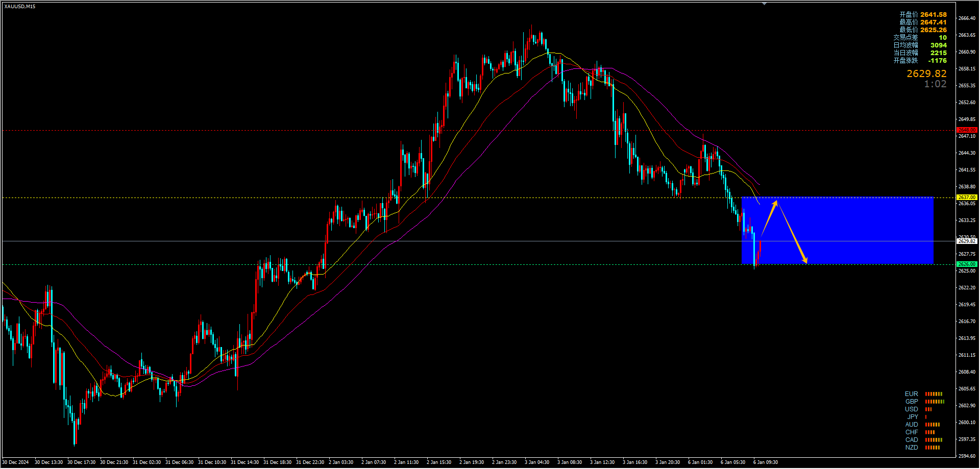This screenshot has height=469, width=980.
Task: Click the 2594.60 price scale value
Action: 967,456
